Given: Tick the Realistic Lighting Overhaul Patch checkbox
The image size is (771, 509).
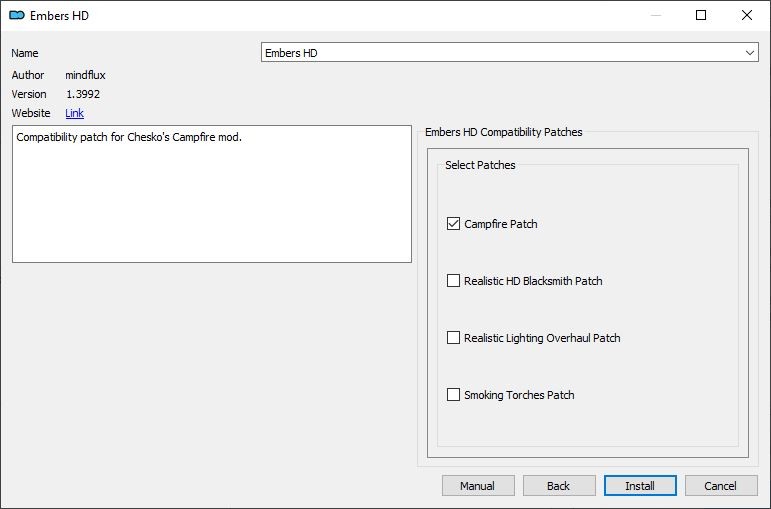Looking at the screenshot, I should [453, 338].
